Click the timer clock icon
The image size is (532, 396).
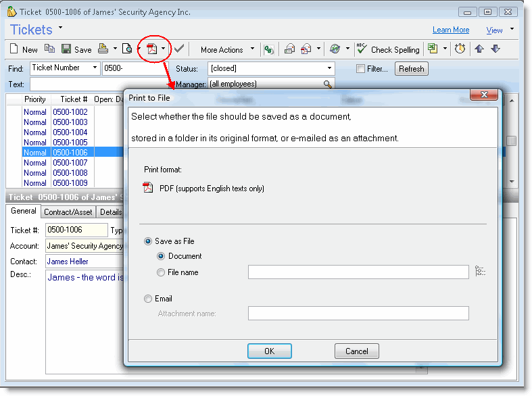(460, 49)
